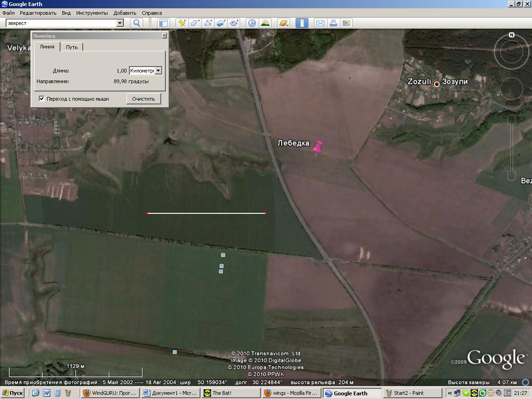Switch to the 'Путь' tab
The image size is (532, 399).
tap(72, 47)
